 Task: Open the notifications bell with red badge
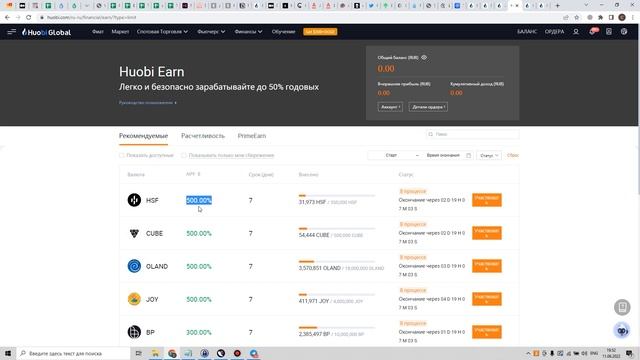pos(593,31)
